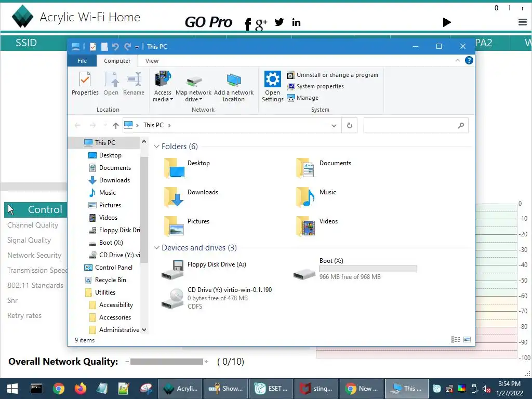The image size is (532, 399).
Task: Select CD Drive (Y:) virtio-win in main pane
Action: 217,298
